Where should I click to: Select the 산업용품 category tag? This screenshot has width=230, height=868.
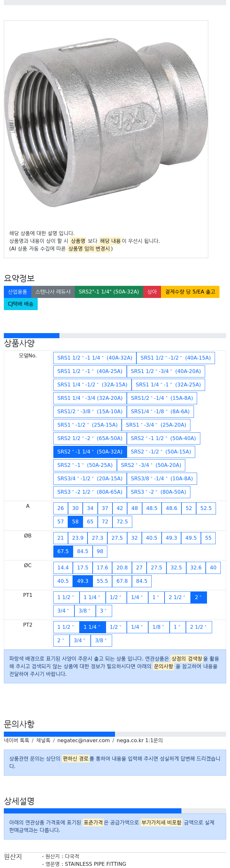pos(18,292)
